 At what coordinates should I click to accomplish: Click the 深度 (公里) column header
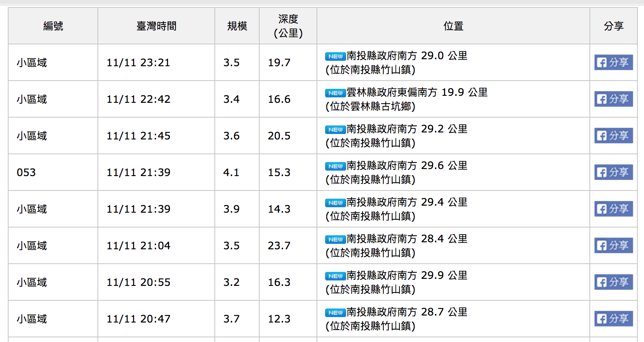288,26
